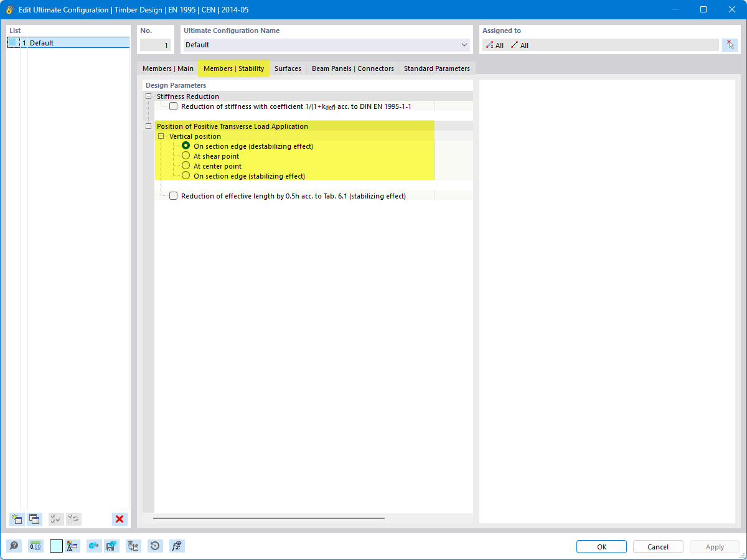The width and height of the screenshot is (747, 560).
Task: Click the circular reset arrow icon
Action: (155, 546)
